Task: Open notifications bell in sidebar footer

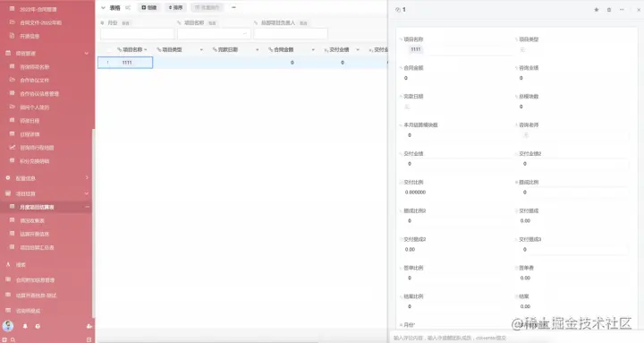Action: tap(25, 326)
